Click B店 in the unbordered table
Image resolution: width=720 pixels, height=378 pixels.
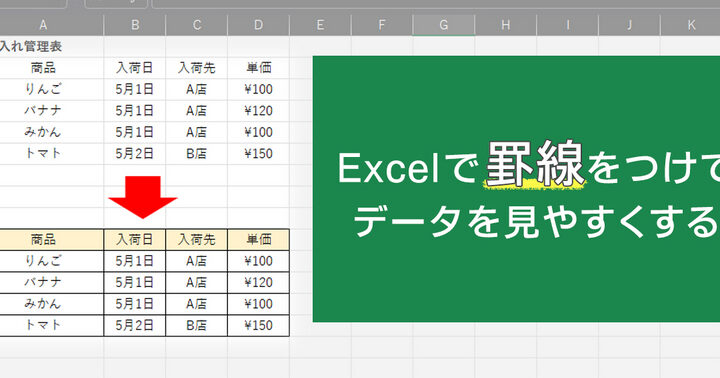tap(197, 153)
